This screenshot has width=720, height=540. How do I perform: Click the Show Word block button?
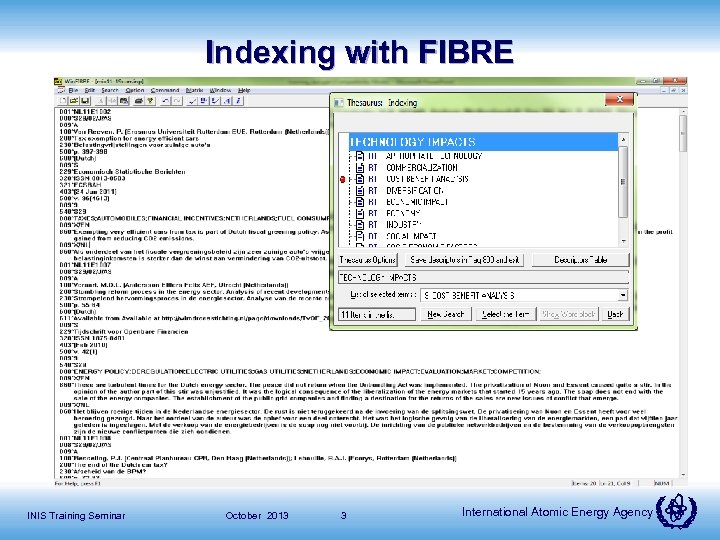pyautogui.click(x=568, y=314)
